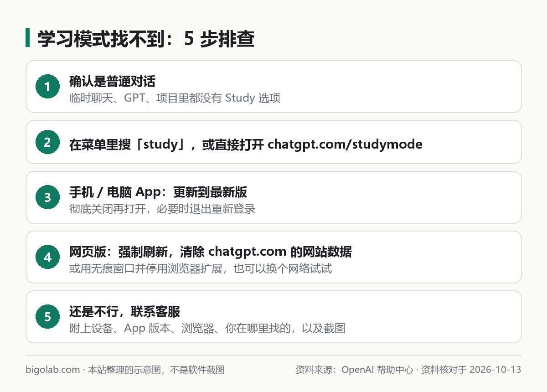Image resolution: width=547 pixels, height=392 pixels.
Task: Click the line "或用无痕窗口并停用浏览器扩展，也可以换个网络试试"
Action: coord(201,268)
